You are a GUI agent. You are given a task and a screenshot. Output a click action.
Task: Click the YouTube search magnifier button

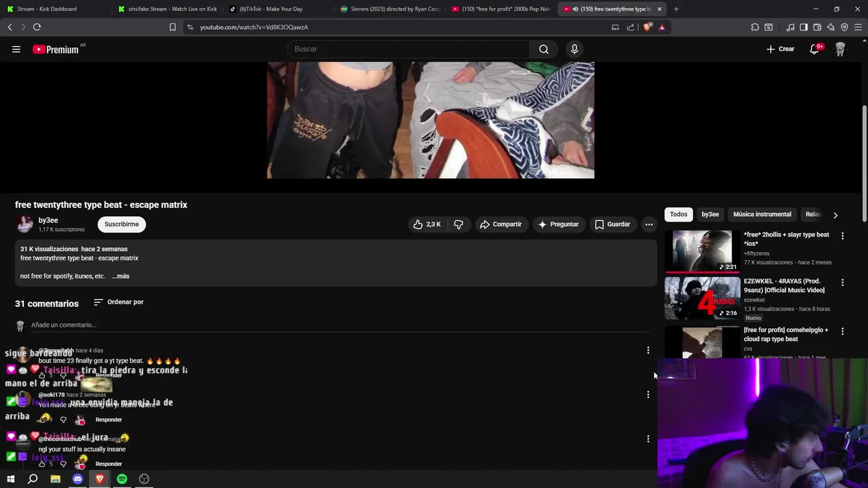pos(544,49)
